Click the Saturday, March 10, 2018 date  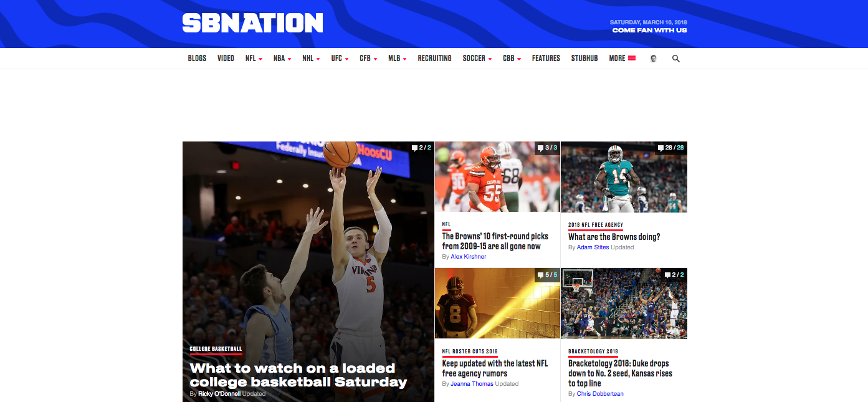[x=648, y=22]
